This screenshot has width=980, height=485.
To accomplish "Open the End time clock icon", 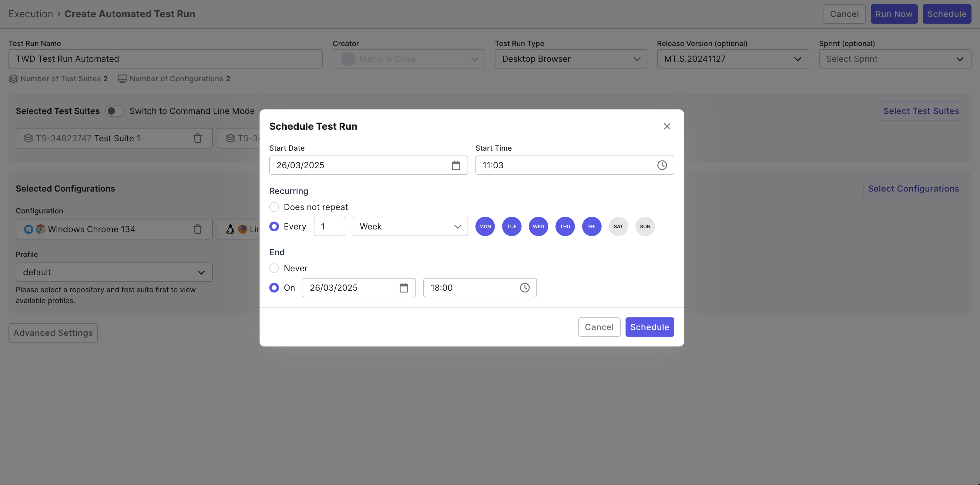I will pyautogui.click(x=525, y=288).
